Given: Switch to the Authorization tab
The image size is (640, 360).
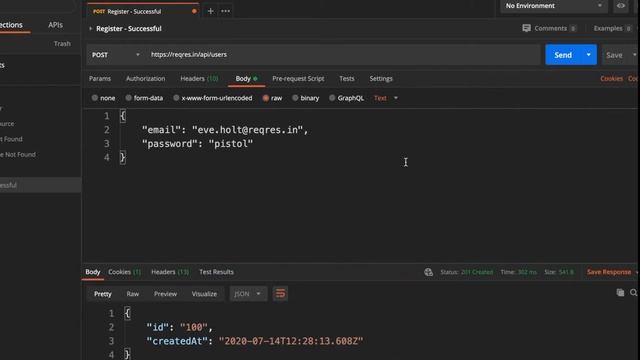Looking at the screenshot, I should click(145, 78).
